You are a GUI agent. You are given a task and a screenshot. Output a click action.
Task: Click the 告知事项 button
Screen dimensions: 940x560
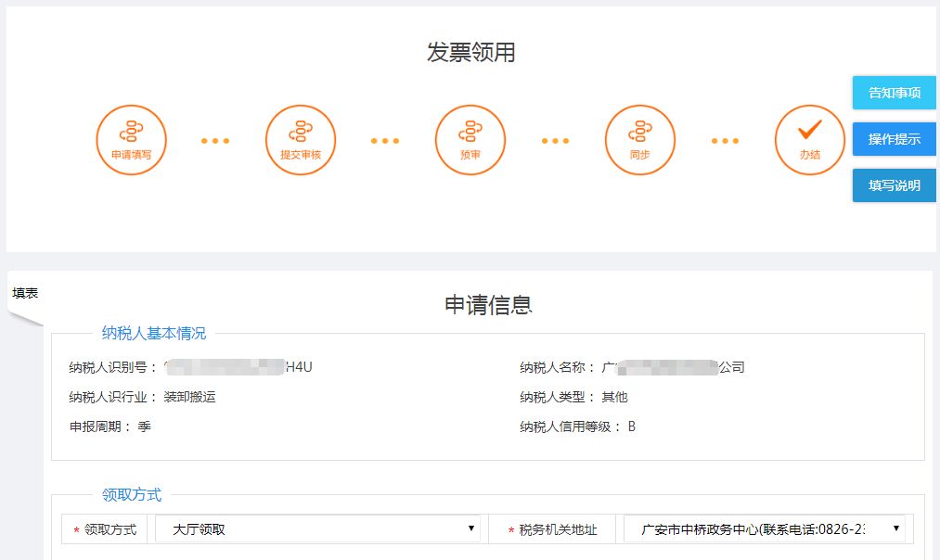coord(894,93)
